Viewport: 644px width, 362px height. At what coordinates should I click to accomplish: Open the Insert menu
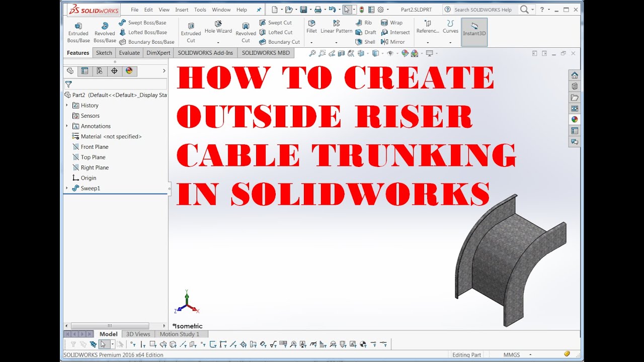coord(182,10)
